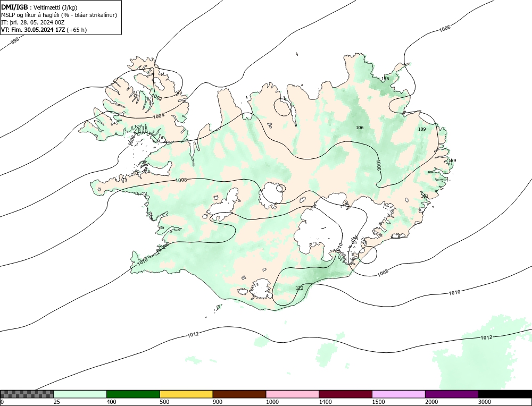
Task: Click the CAPE value 122 on south coast
Action: (x=300, y=288)
